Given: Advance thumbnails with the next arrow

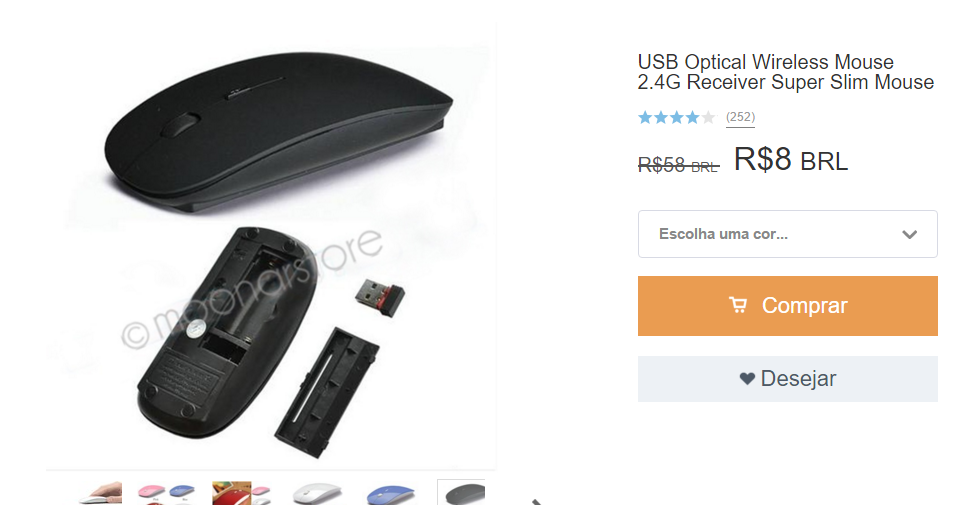Looking at the screenshot, I should click(x=538, y=501).
